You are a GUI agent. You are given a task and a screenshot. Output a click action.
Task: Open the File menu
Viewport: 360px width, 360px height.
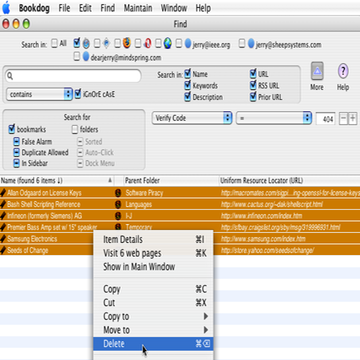coord(64,8)
